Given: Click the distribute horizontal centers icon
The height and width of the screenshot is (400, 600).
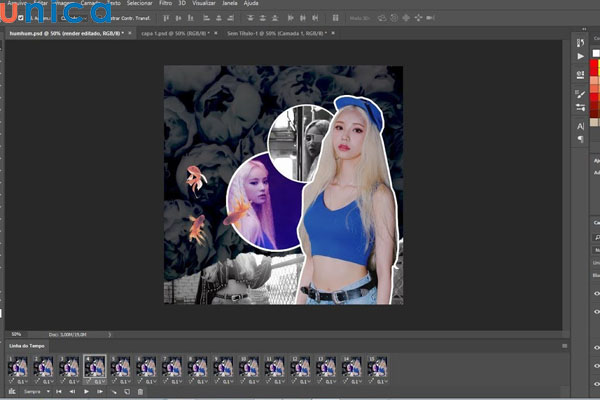Looking at the screenshot, I should click(303, 18).
